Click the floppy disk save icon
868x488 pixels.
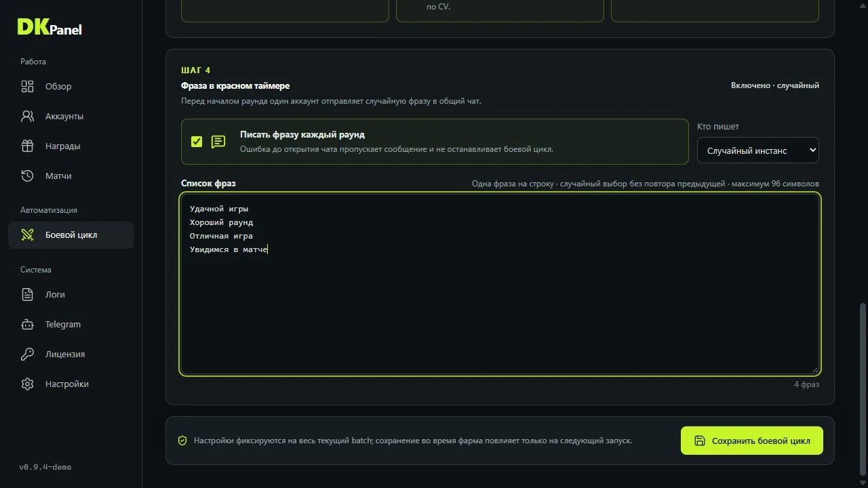click(x=700, y=441)
